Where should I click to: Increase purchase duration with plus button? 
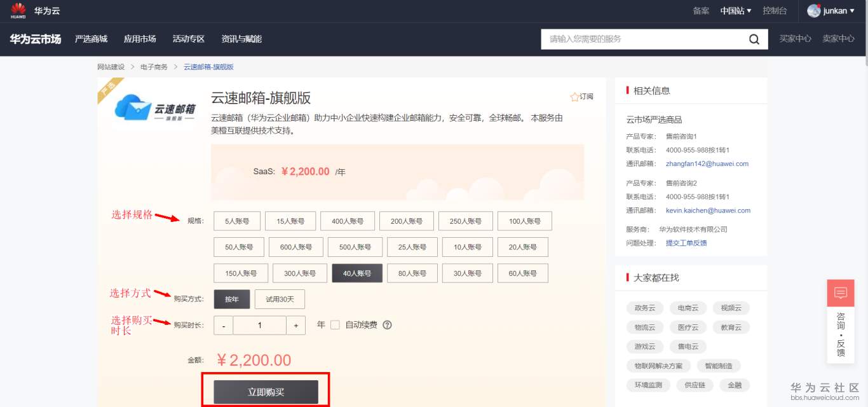[x=296, y=325]
